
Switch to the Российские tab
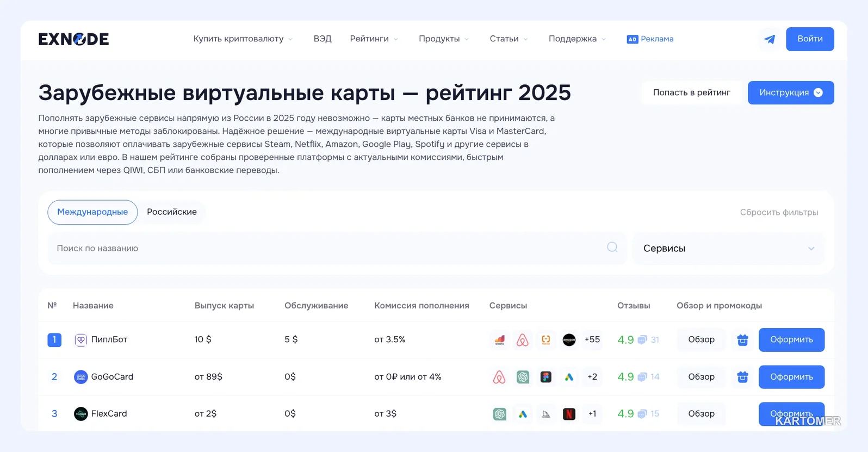pos(172,212)
